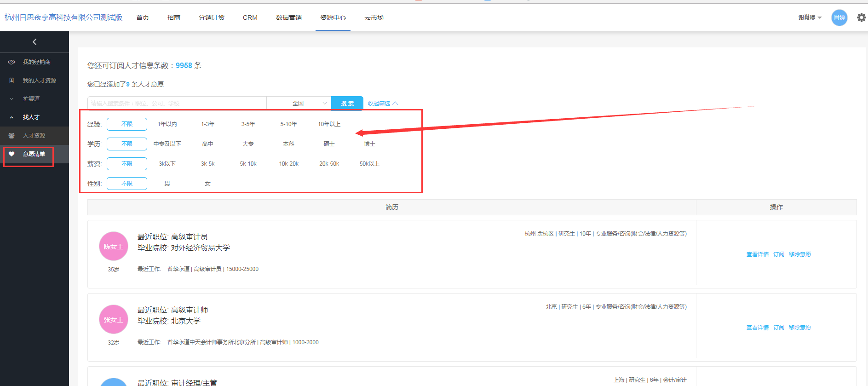
Task: Click the search condition input field
Action: (x=177, y=104)
